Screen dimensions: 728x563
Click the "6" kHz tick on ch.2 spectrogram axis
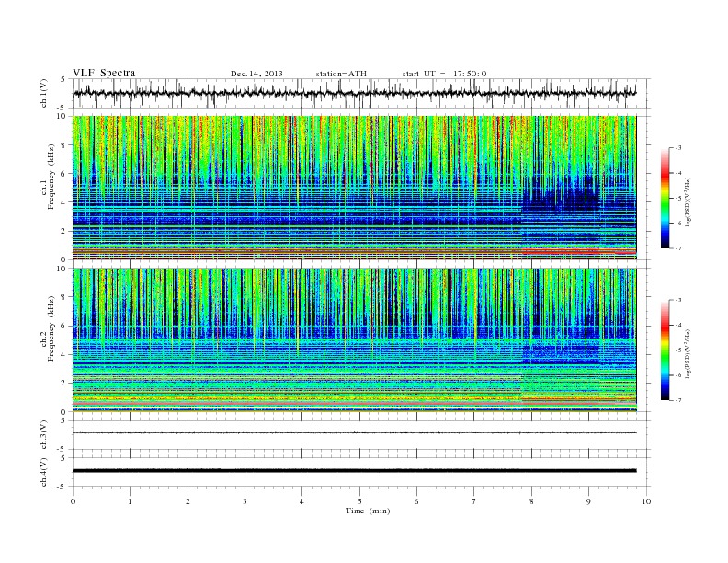(64, 326)
